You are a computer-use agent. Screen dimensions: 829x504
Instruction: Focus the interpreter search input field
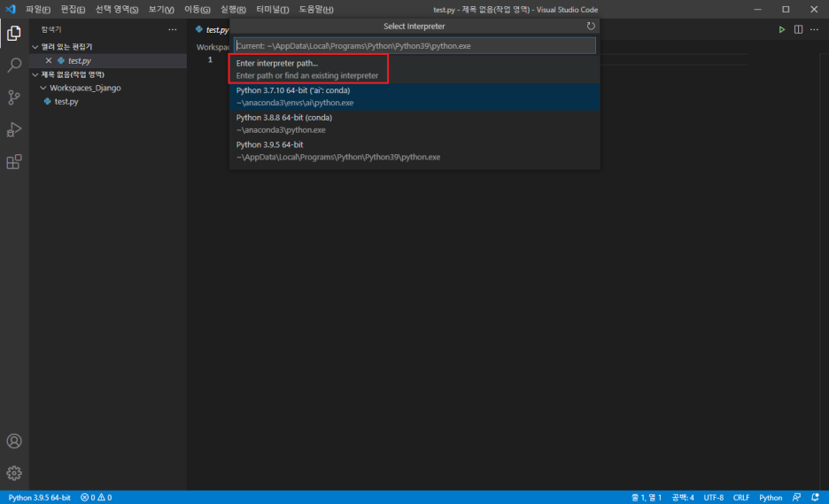[414, 46]
